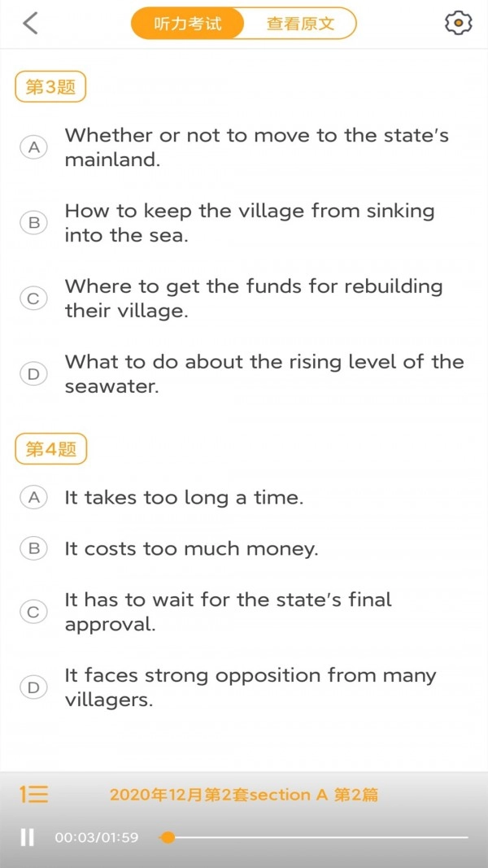Select option A 'It takes too long a time'
The width and height of the screenshot is (488, 868).
(33, 497)
